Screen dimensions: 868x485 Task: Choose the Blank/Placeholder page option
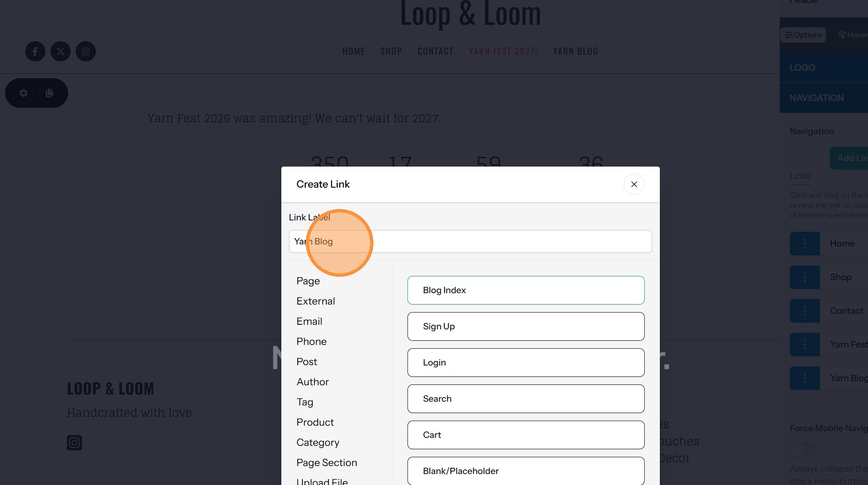(526, 471)
